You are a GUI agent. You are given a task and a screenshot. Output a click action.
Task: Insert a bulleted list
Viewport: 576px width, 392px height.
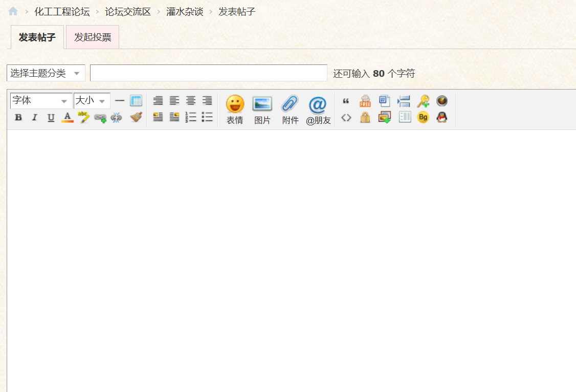(207, 117)
